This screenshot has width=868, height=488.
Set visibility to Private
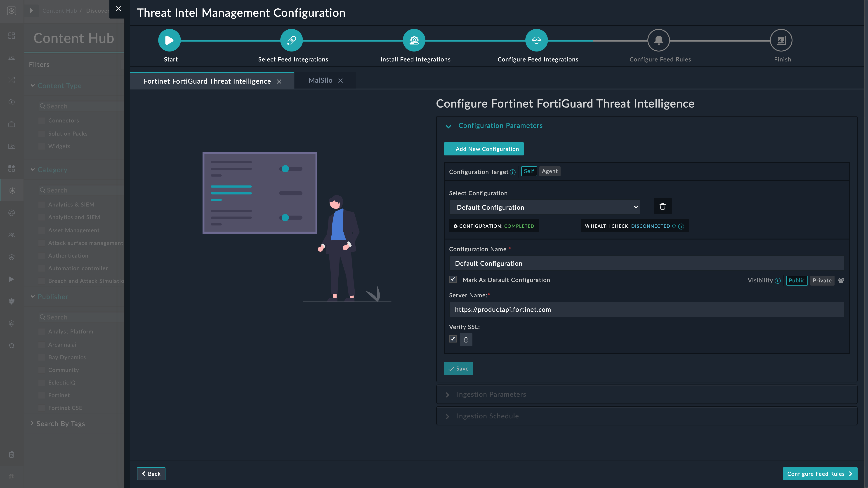click(x=822, y=281)
